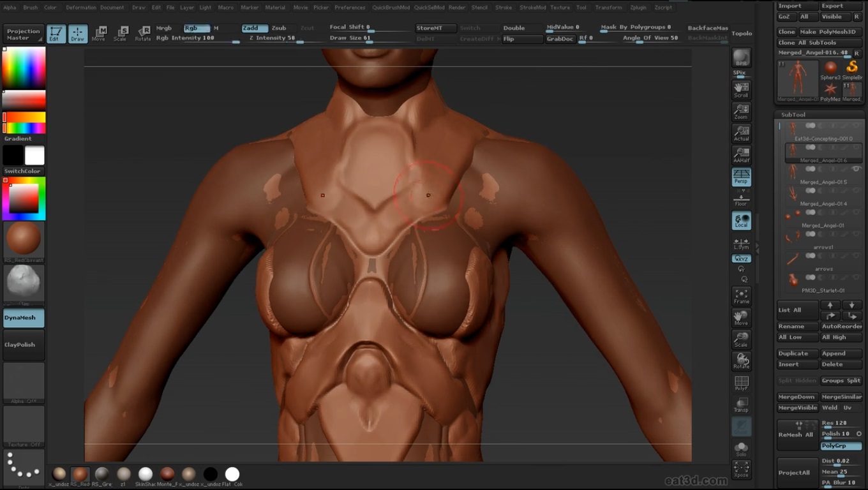The height and width of the screenshot is (490, 868).
Task: Click the MergeDown button
Action: pyautogui.click(x=797, y=397)
